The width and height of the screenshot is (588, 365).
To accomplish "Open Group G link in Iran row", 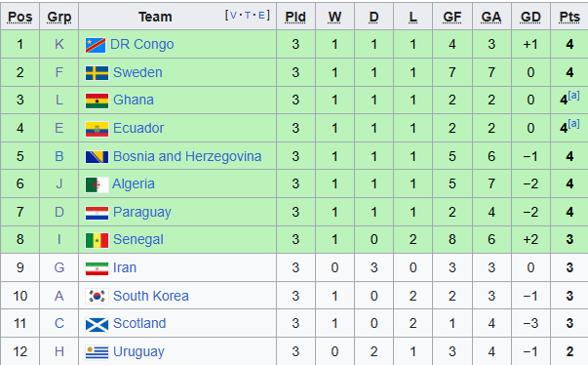I will point(59,267).
